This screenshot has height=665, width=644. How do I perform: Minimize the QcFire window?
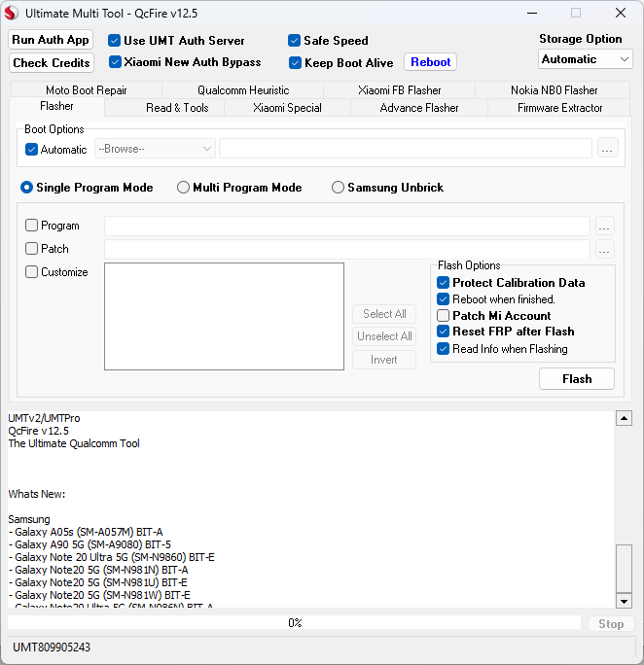(531, 14)
